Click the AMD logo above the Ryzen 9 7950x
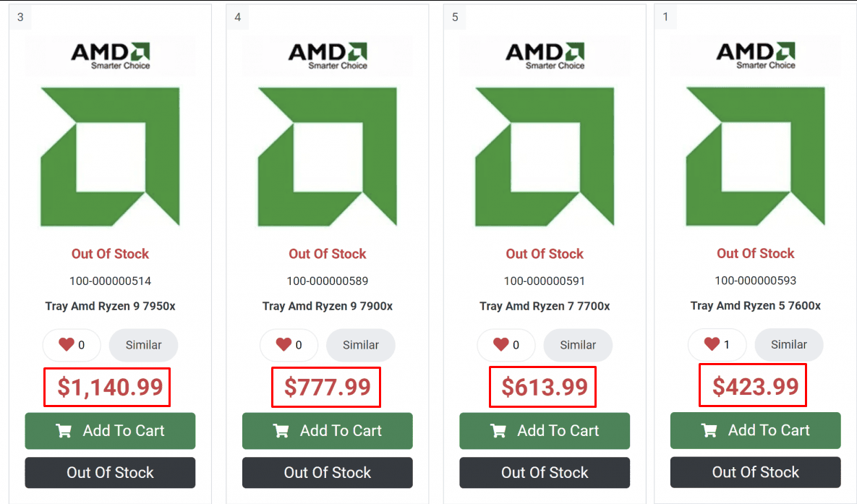Screen dimensions: 857x504 [110, 56]
